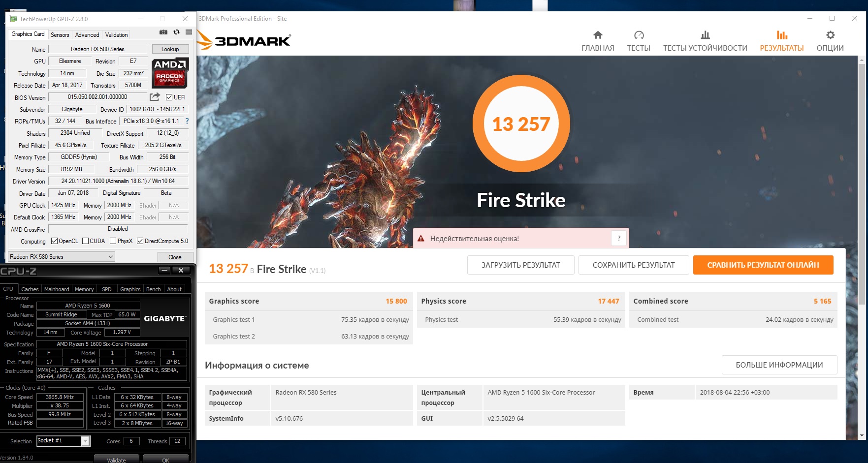Image resolution: width=868 pixels, height=463 pixels.
Task: Open the CPU-Z About tab
Action: 174,289
